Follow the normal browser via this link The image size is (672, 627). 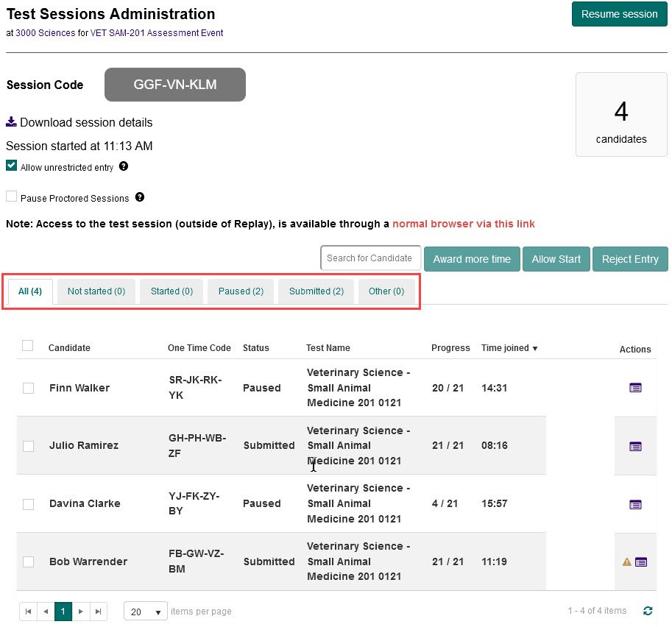coord(463,224)
